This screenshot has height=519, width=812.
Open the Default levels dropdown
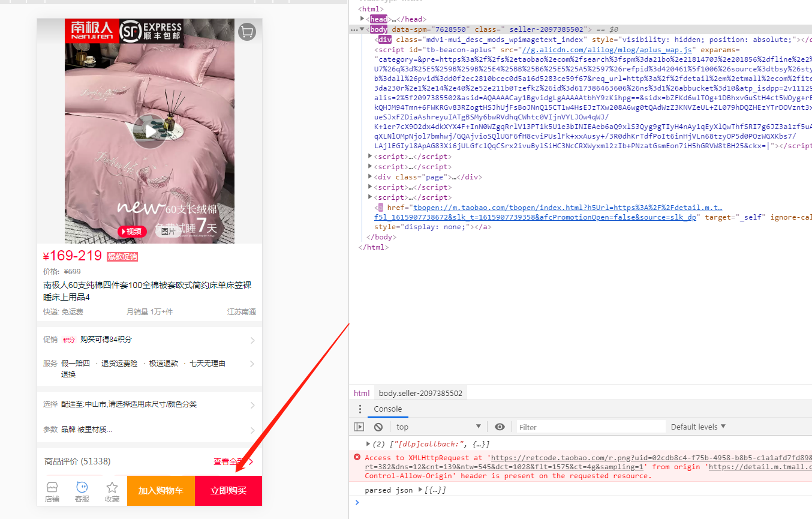click(698, 427)
